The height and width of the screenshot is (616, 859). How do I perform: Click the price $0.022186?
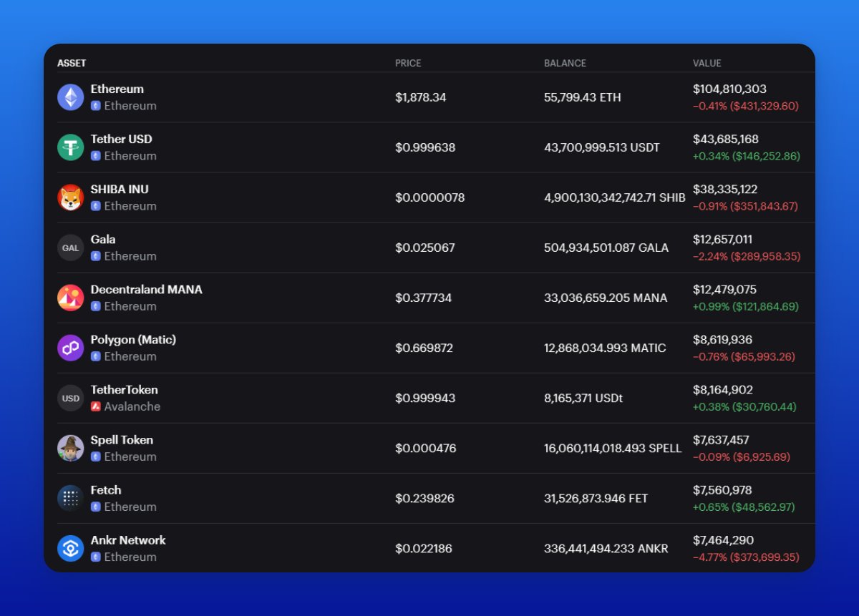pos(424,548)
